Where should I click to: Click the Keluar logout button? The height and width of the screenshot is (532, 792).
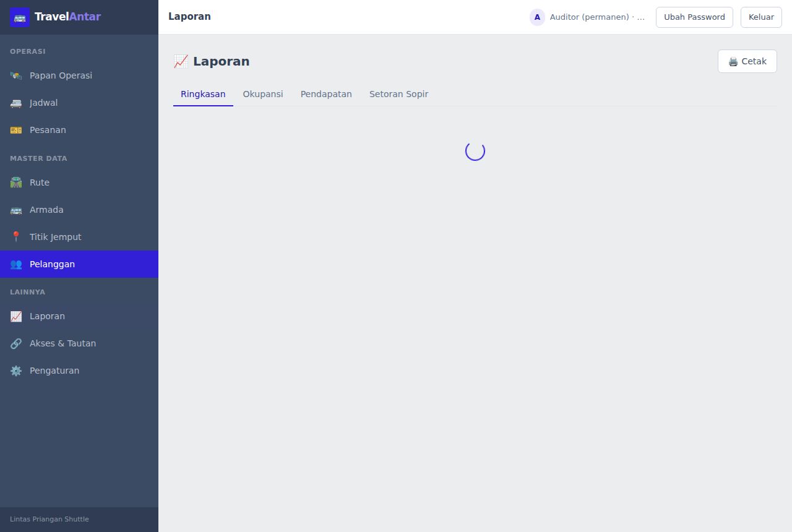(x=761, y=17)
